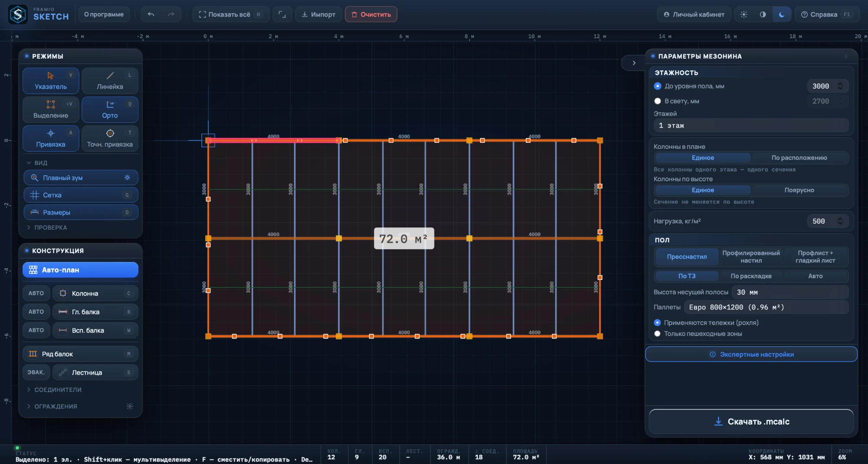
Task: Switch to dark theme moon icon
Action: (782, 14)
